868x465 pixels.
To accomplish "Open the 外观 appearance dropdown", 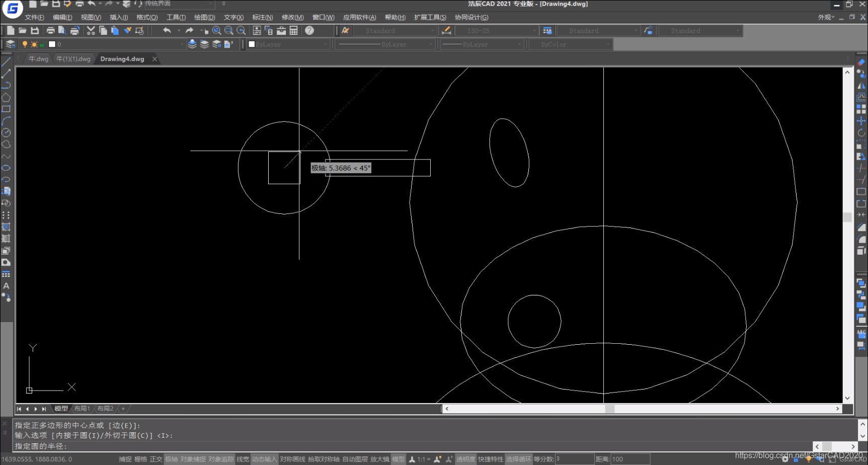I will [826, 17].
